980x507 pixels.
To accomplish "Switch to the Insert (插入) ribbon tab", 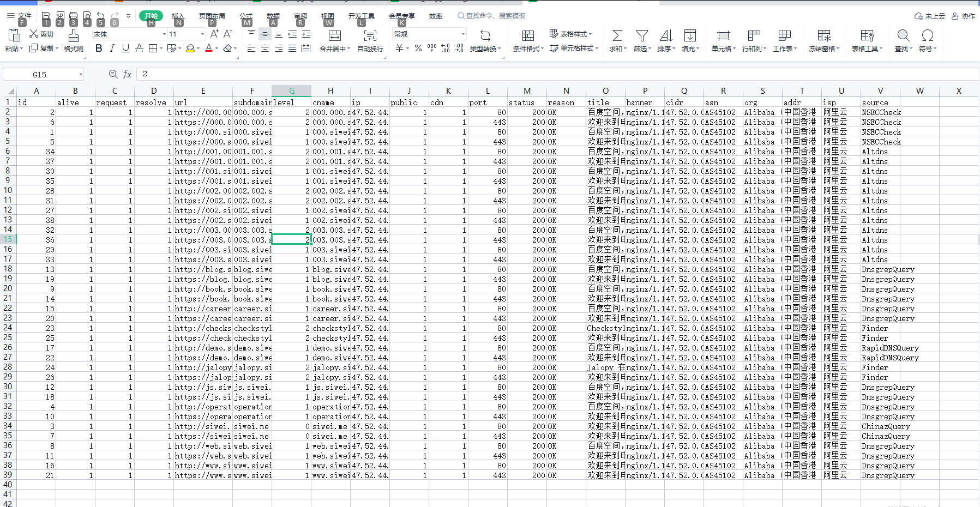I will click(178, 16).
